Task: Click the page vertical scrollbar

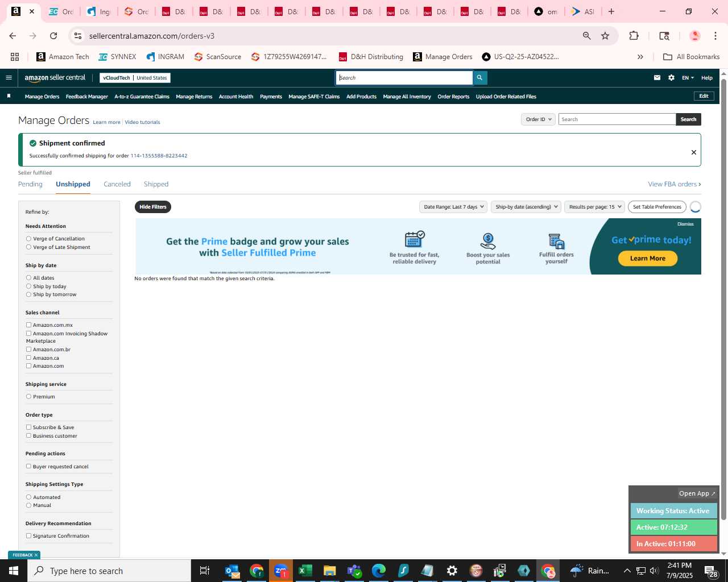Action: coord(723,298)
